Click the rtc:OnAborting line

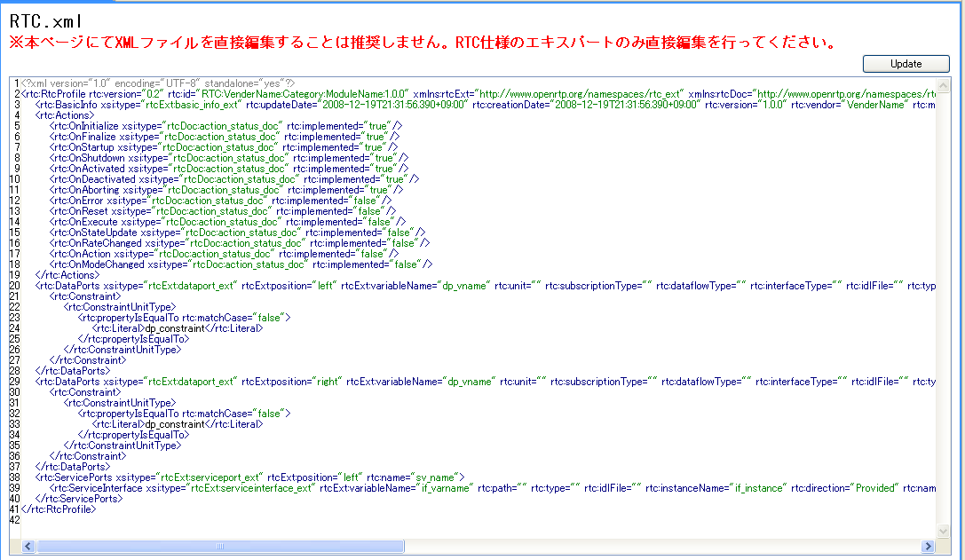click(x=225, y=190)
